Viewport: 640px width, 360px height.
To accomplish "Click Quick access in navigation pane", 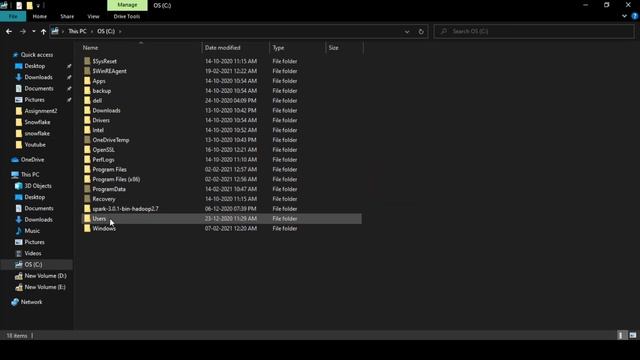I will coord(37,55).
